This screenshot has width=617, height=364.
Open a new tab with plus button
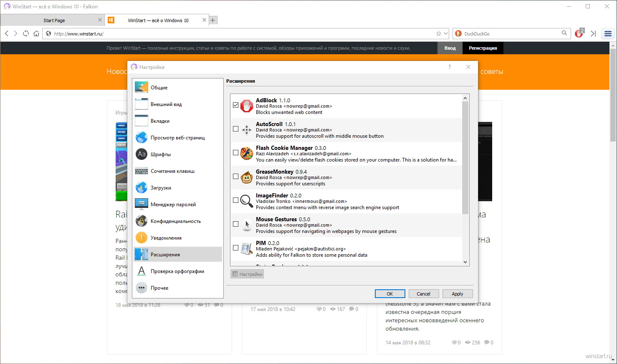click(x=212, y=20)
